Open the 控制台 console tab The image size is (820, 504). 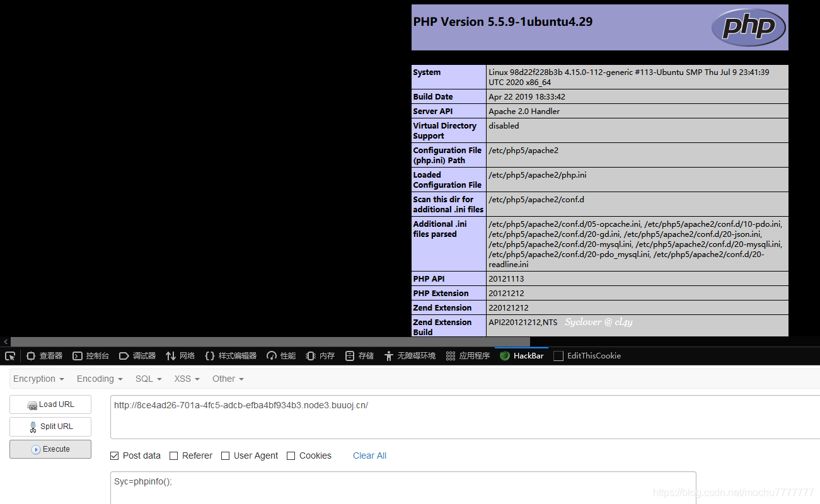(x=91, y=356)
